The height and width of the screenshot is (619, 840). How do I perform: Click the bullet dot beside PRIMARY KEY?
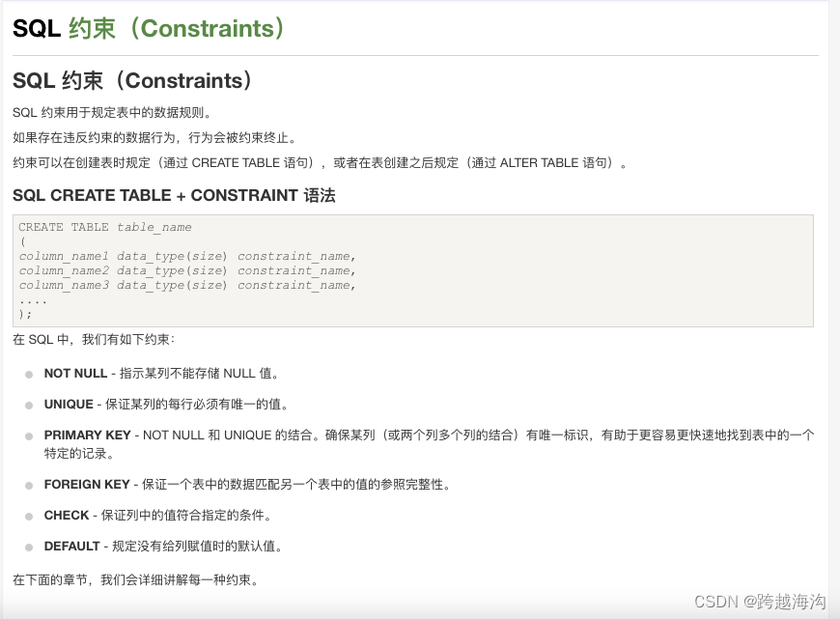tap(29, 436)
